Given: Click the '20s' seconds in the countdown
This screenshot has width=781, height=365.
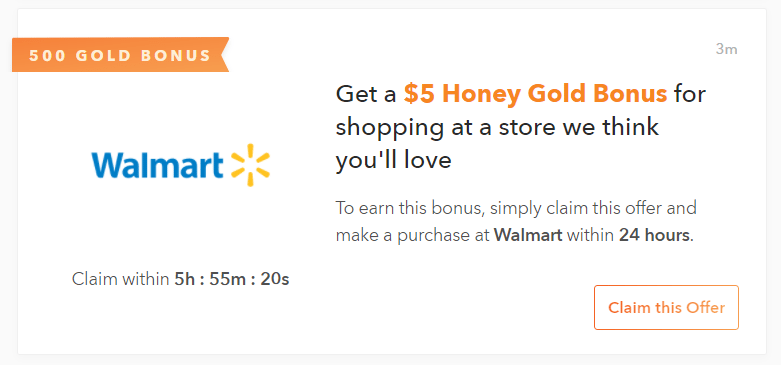Looking at the screenshot, I should click(x=274, y=279).
